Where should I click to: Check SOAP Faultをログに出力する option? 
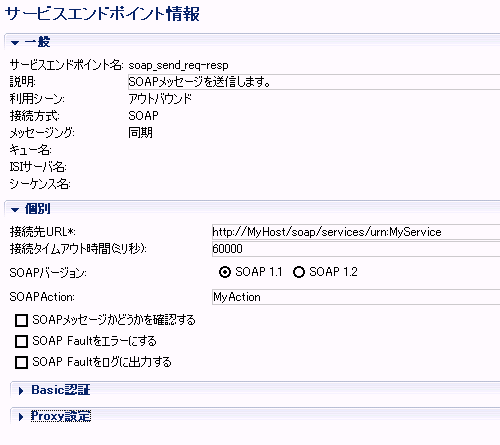click(x=21, y=362)
